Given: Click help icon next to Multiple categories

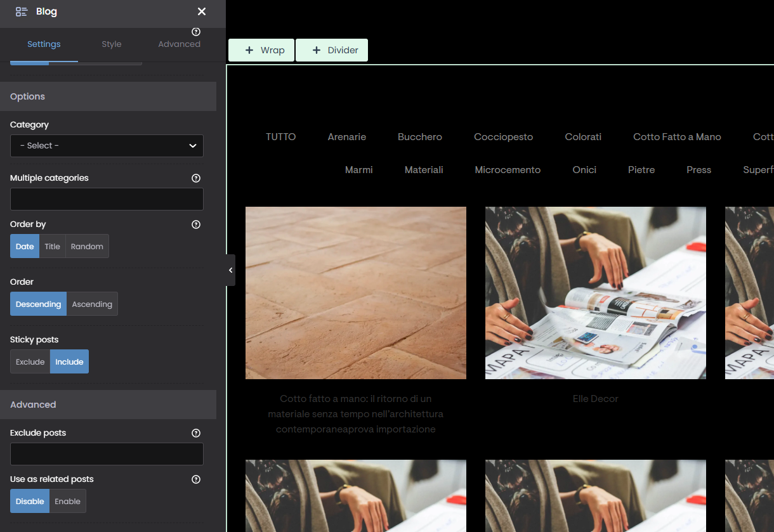Looking at the screenshot, I should coord(196,178).
